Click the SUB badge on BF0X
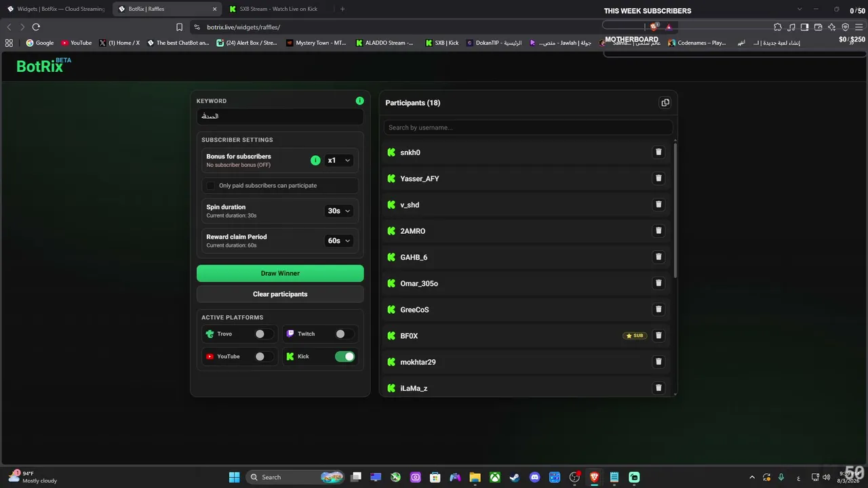This screenshot has height=488, width=868. click(635, 335)
